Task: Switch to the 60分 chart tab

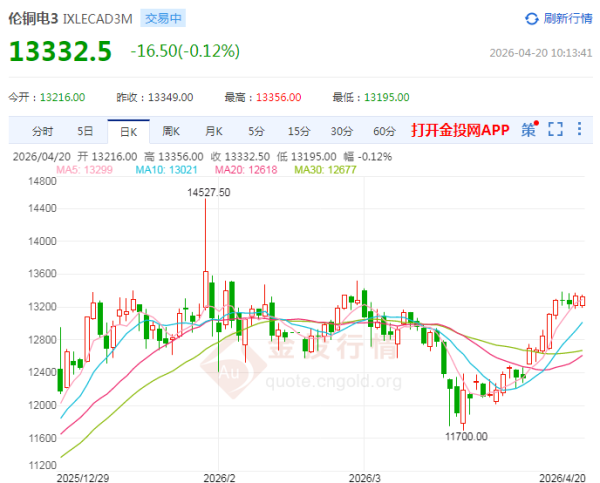Action: click(x=384, y=131)
